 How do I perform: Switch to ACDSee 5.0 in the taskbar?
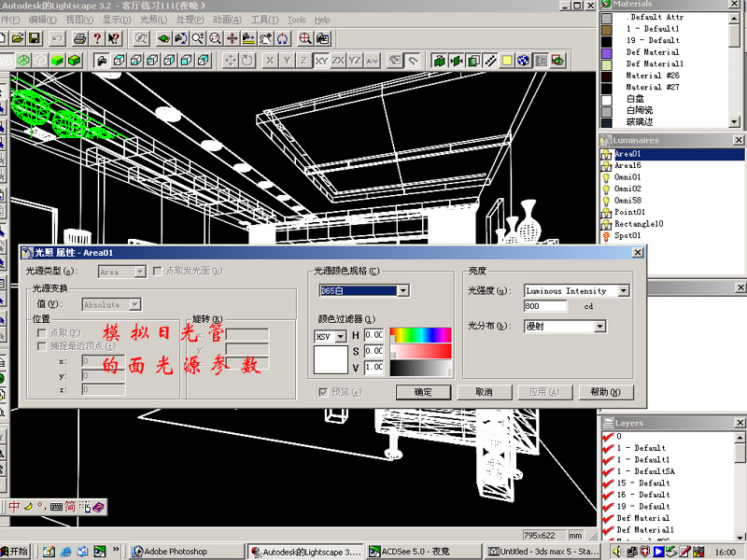[423, 552]
